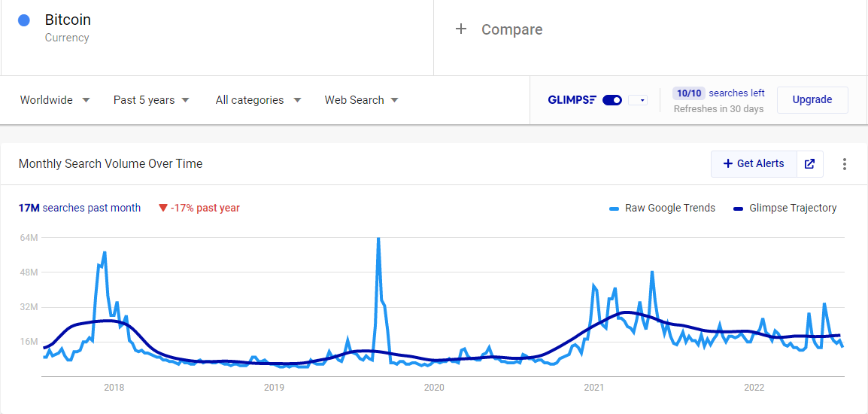Viewport: 868px width, 414px height.
Task: Click the Glimpse logo
Action: tap(572, 100)
